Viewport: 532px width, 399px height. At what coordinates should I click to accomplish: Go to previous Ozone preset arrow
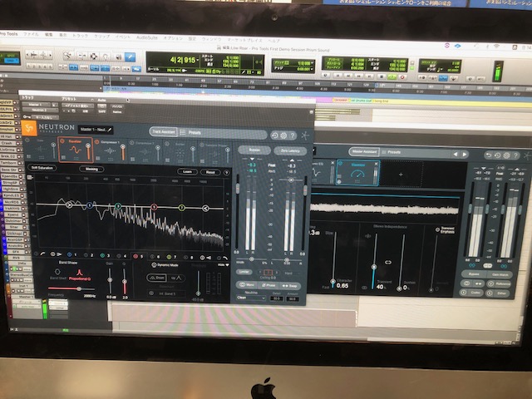[456, 155]
